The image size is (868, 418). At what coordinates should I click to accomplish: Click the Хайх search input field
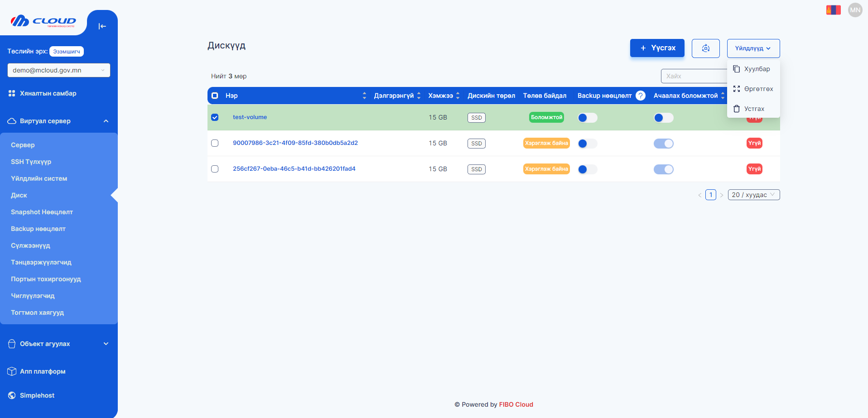[693, 76]
